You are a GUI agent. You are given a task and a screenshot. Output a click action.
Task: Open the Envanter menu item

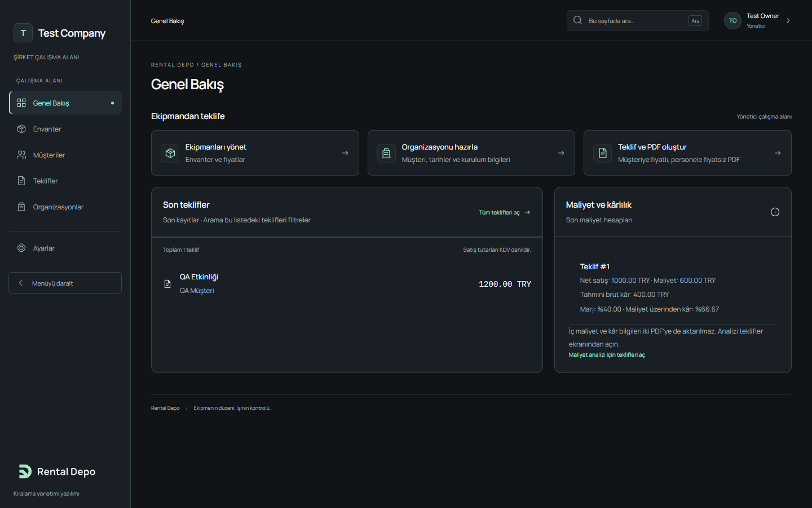pyautogui.click(x=65, y=129)
